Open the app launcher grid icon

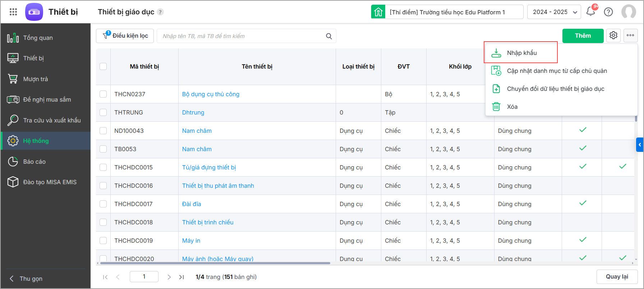click(x=13, y=12)
